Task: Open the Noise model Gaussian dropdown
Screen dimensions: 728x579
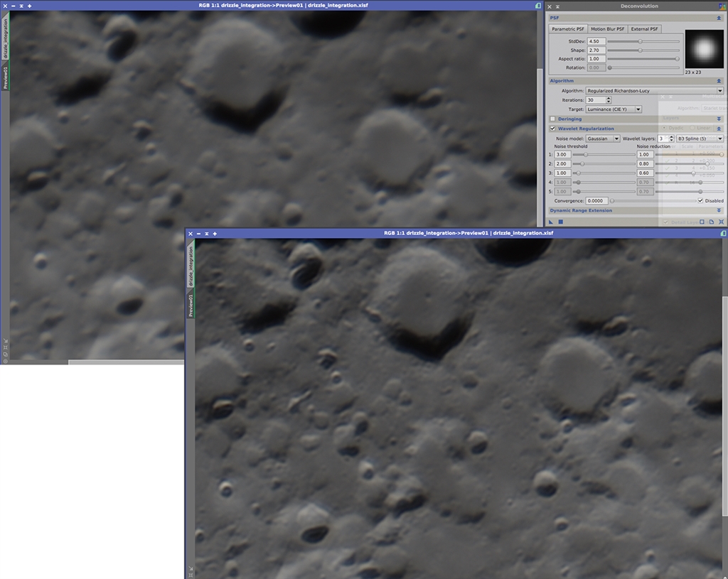Action: click(x=603, y=139)
